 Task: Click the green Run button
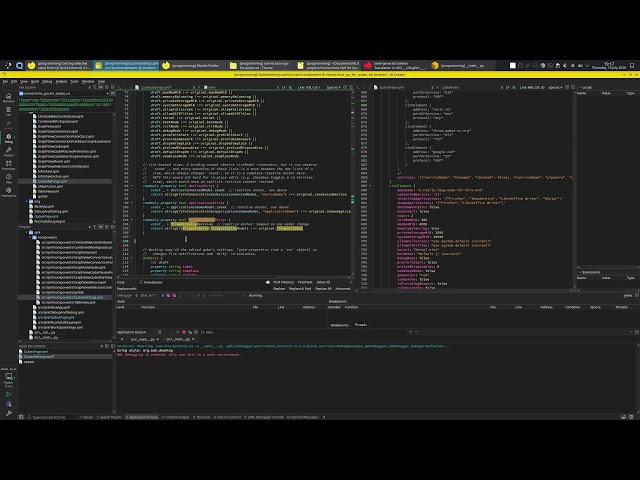[x=9, y=394]
